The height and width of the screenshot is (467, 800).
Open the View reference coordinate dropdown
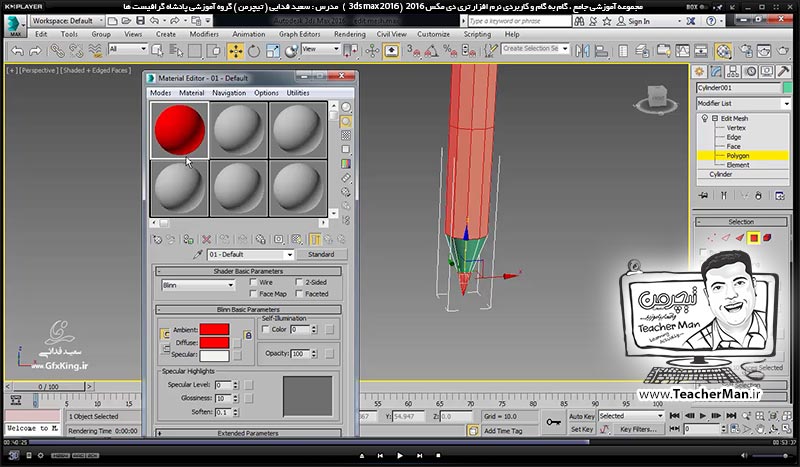tap(320, 49)
